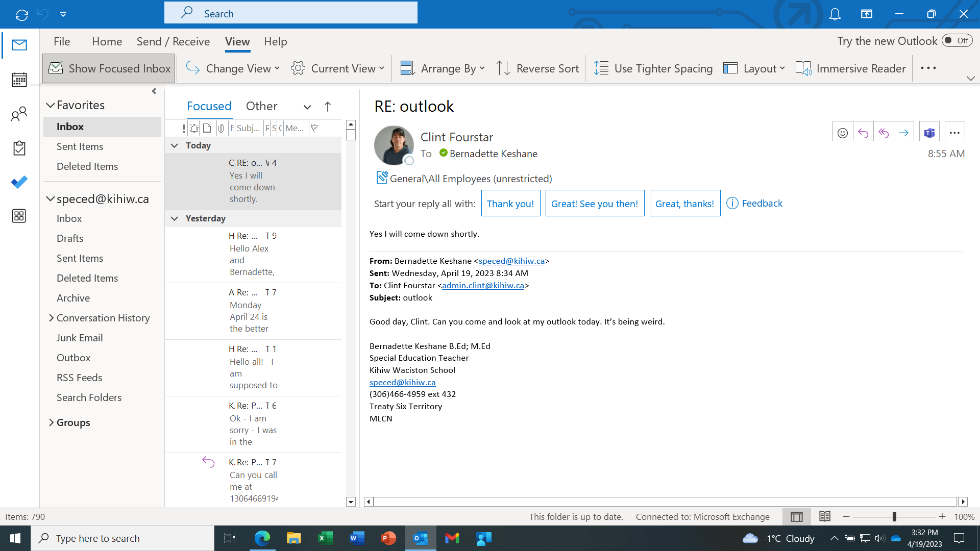Screen dimensions: 980x551
Task: Open the Tasks icon in the sidebar
Action: click(19, 148)
